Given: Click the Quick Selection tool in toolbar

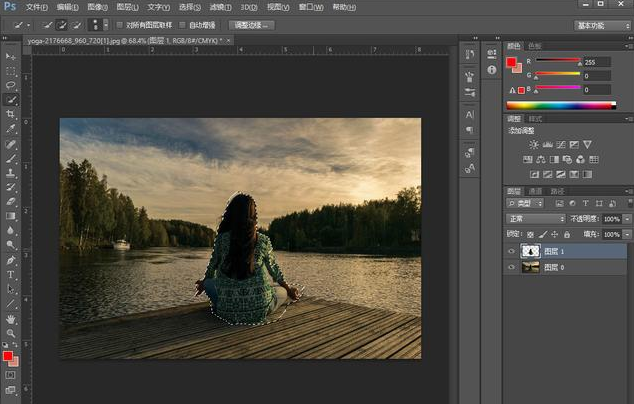Looking at the screenshot, I should 11,100.
